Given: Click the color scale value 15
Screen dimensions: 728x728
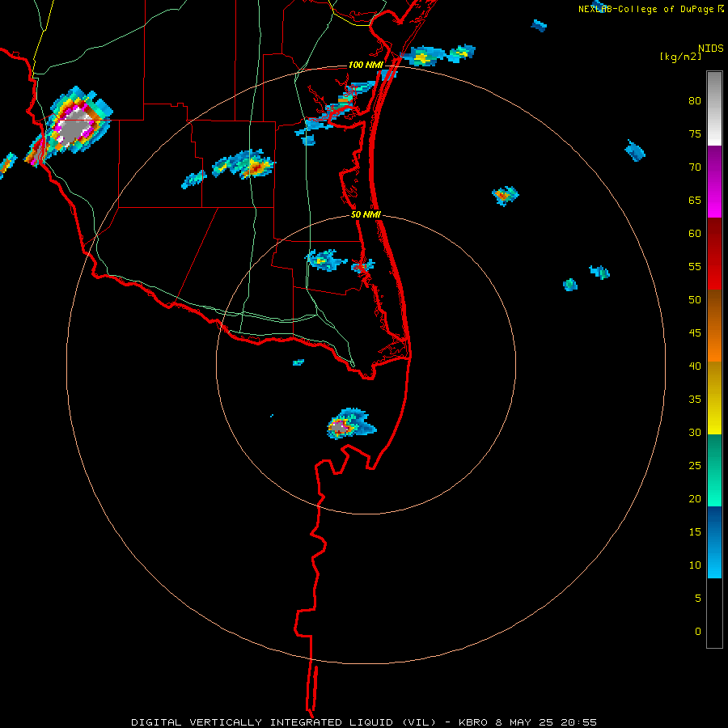Looking at the screenshot, I should point(695,532).
